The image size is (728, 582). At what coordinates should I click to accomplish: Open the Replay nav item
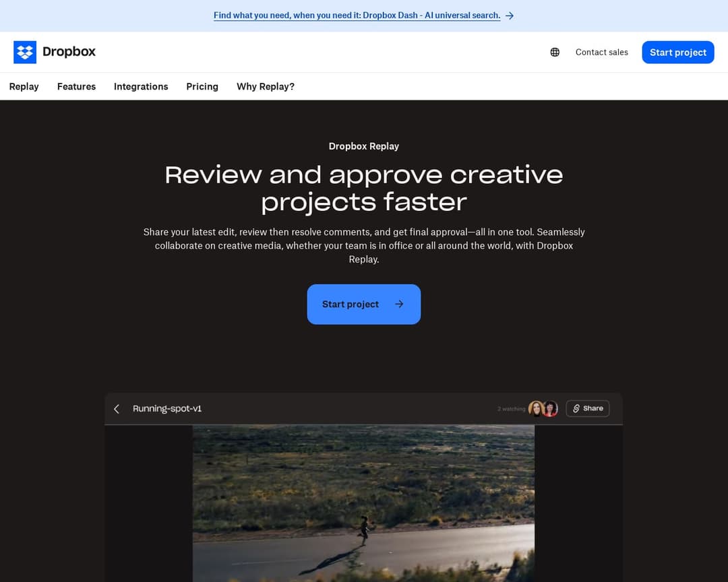(x=24, y=87)
